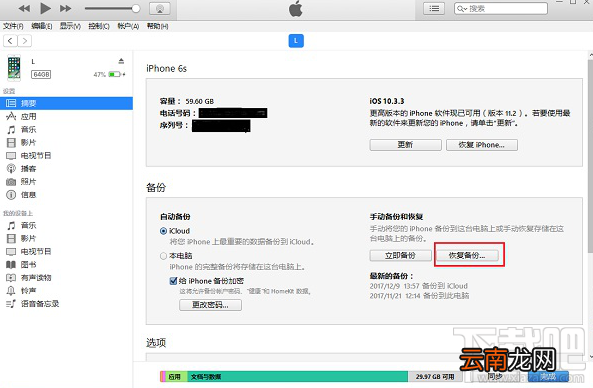
Task: Select the iCloud backup radio button
Action: (x=163, y=231)
